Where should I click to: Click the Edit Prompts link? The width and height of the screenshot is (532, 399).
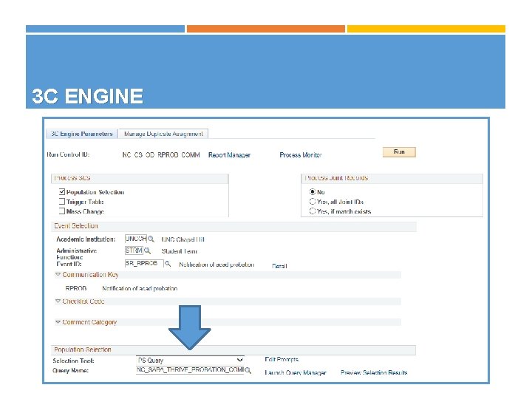pyautogui.click(x=282, y=359)
